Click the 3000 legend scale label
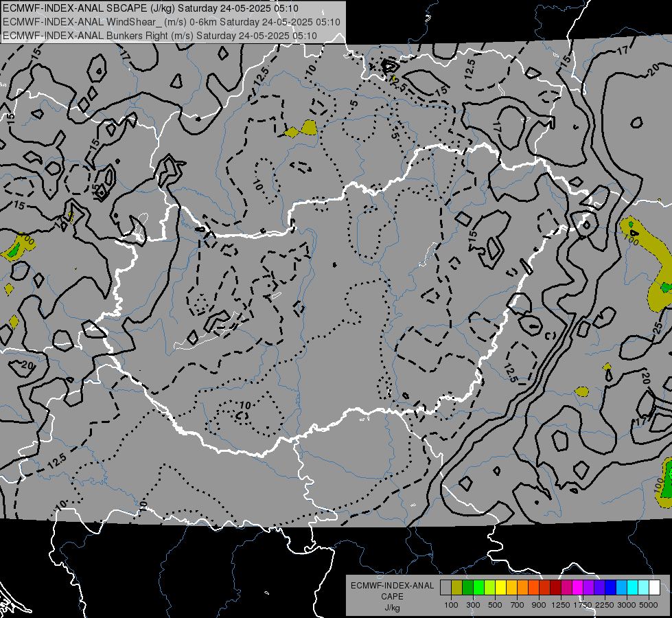Image resolution: width=672 pixels, height=618 pixels. click(x=627, y=605)
